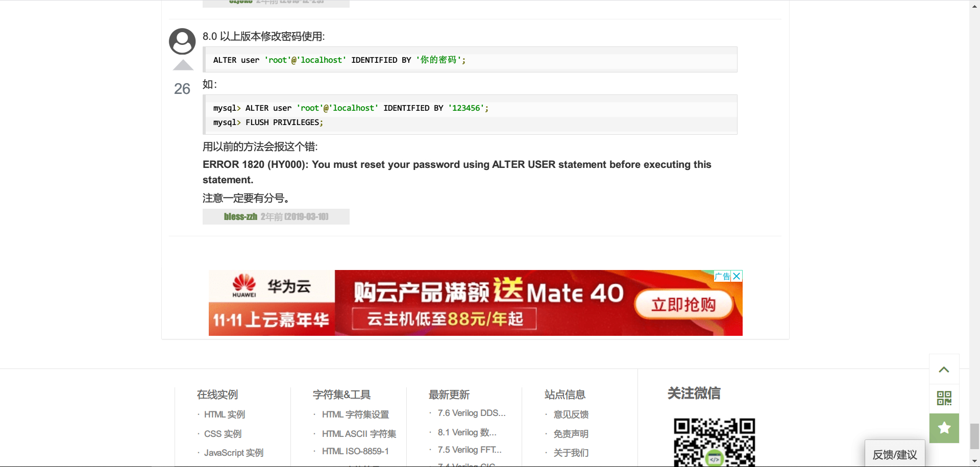Open the HTML 字符集设置 link

pos(355,414)
